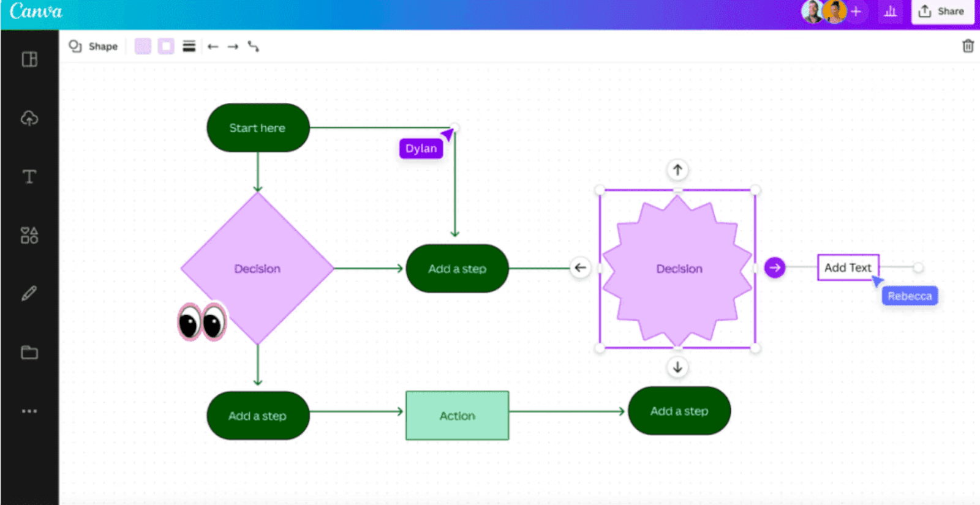
Task: Click the top-left resize handle of starburst
Action: pyautogui.click(x=600, y=190)
